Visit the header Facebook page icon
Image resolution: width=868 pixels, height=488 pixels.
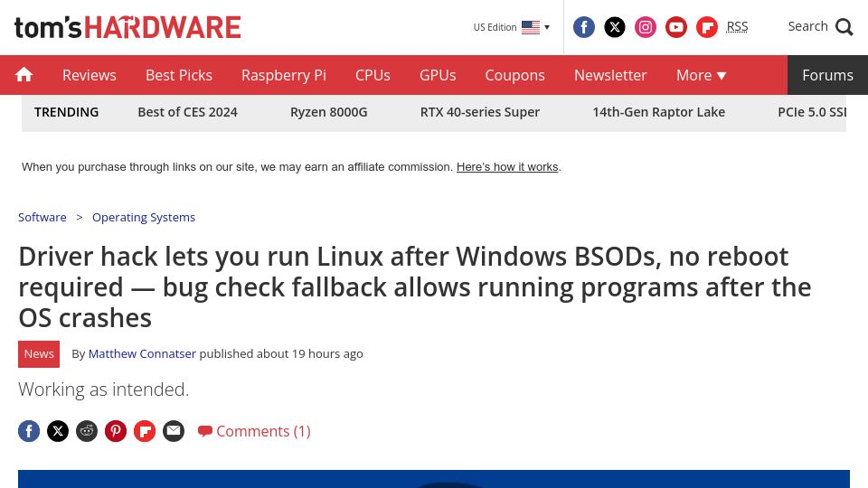click(x=583, y=27)
